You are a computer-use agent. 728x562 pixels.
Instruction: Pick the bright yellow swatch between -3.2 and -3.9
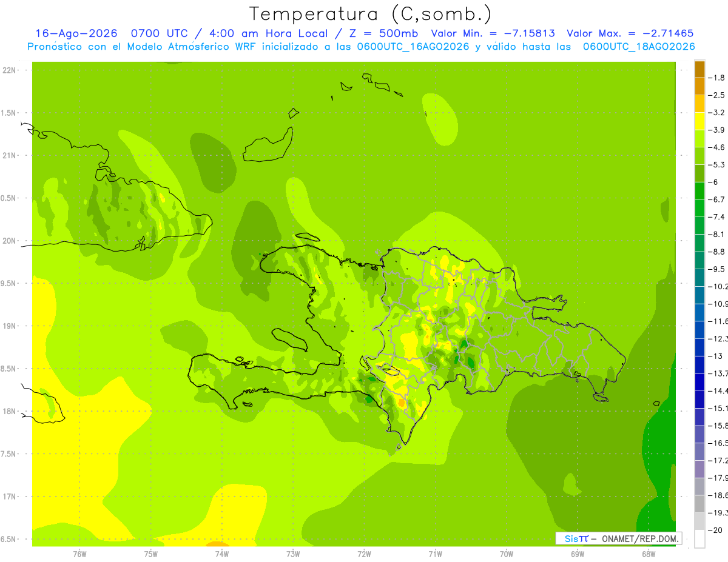coord(699,121)
